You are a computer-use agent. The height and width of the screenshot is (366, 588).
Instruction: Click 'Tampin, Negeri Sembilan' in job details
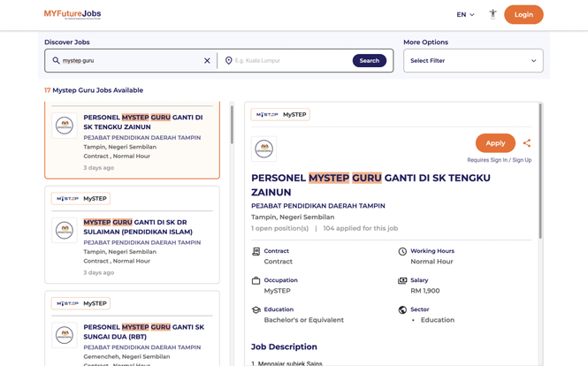point(293,217)
